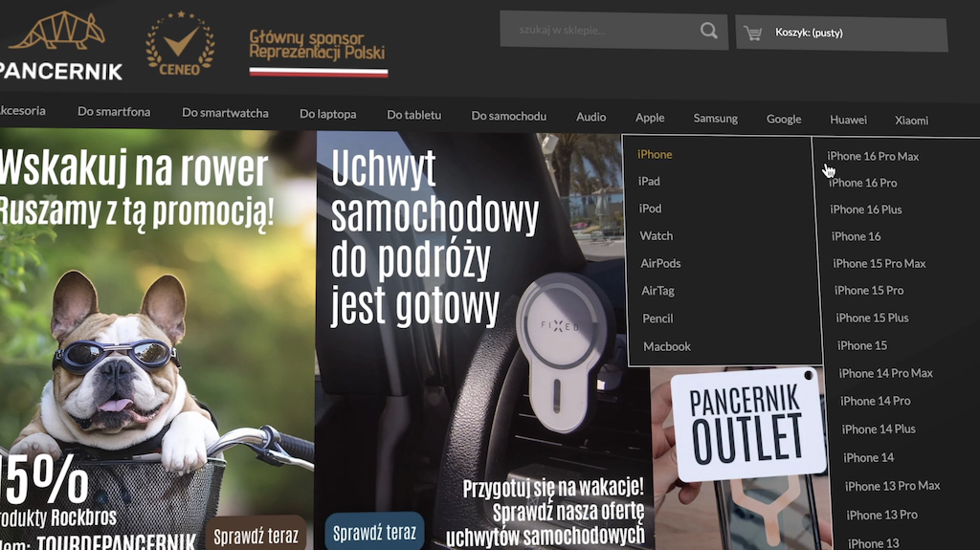Viewport: 980px width, 550px height.
Task: Click the search magnifier icon
Action: point(708,31)
